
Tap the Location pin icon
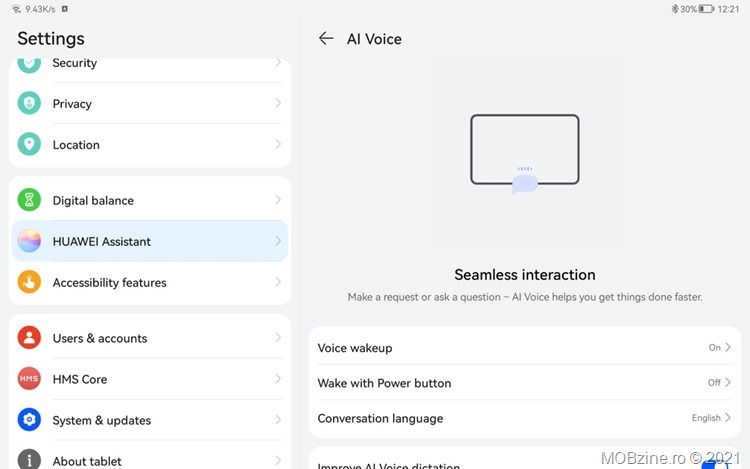pos(29,144)
